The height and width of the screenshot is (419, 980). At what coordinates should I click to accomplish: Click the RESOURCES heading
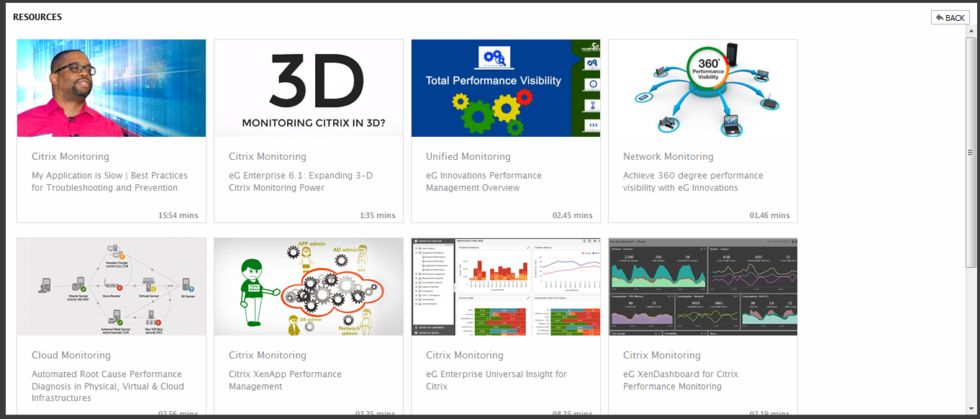[37, 17]
